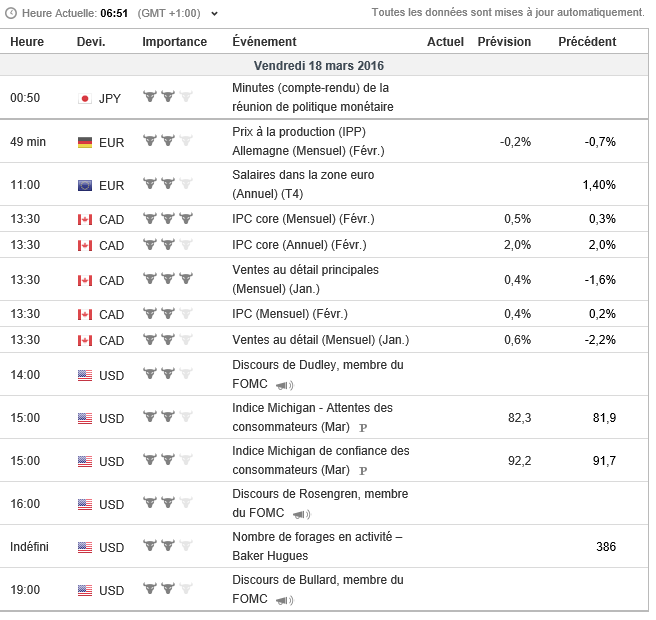Click the bull importance icons in the Baker Hughes row

[x=168, y=547]
